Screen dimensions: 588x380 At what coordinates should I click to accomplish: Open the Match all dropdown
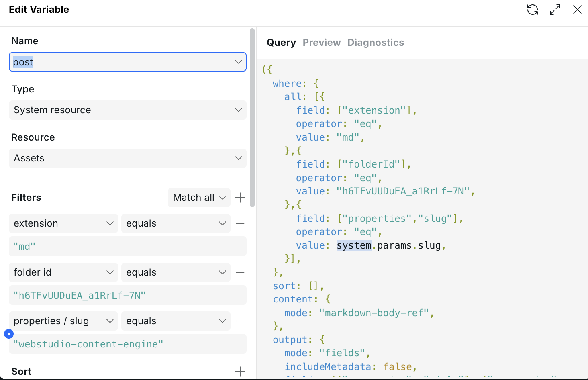point(199,198)
